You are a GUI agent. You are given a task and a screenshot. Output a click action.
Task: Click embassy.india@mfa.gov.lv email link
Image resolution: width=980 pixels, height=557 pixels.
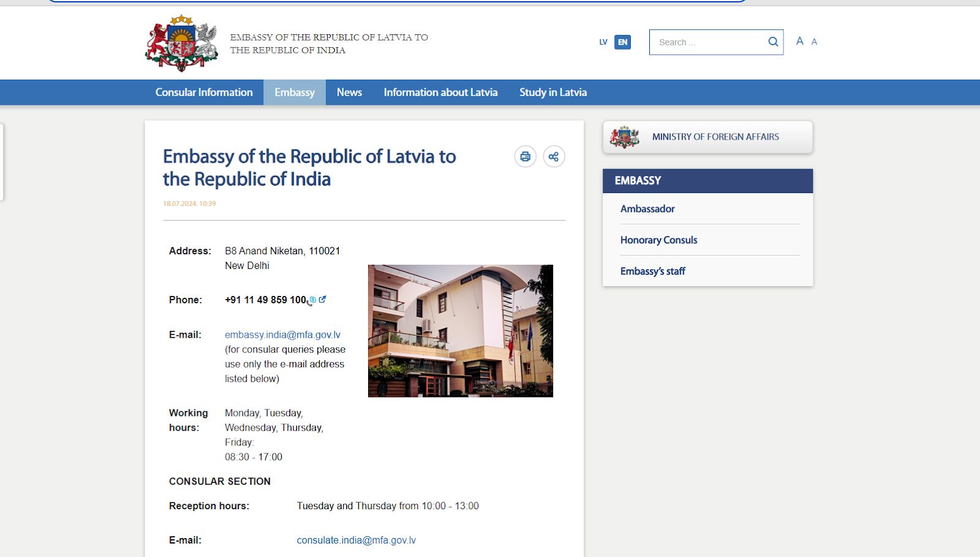(282, 335)
